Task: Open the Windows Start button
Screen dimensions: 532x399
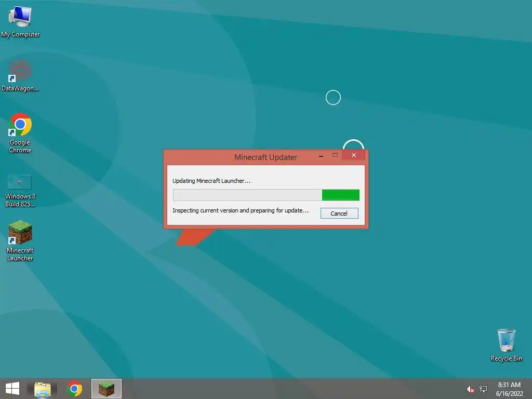Action: tap(12, 389)
